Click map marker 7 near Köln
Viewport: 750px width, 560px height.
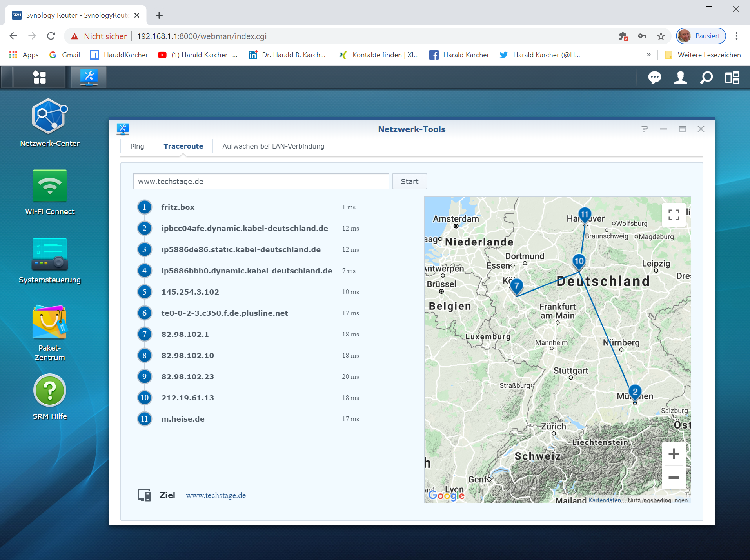coord(516,286)
